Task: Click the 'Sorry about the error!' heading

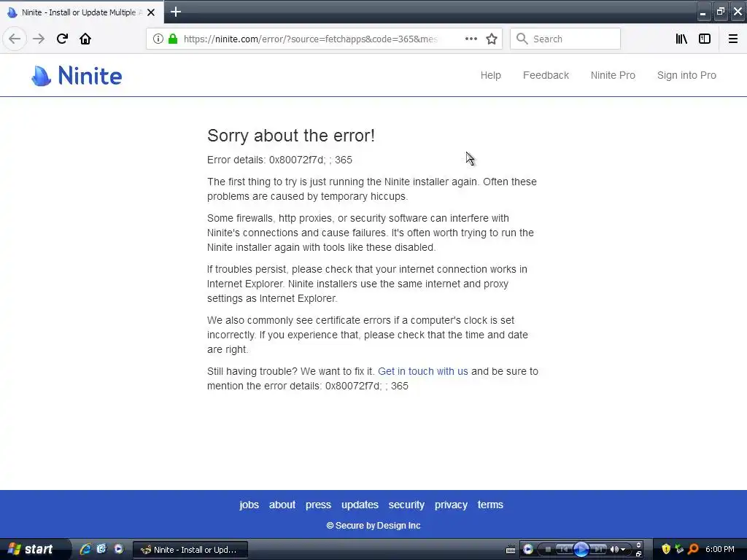Action: tap(290, 136)
